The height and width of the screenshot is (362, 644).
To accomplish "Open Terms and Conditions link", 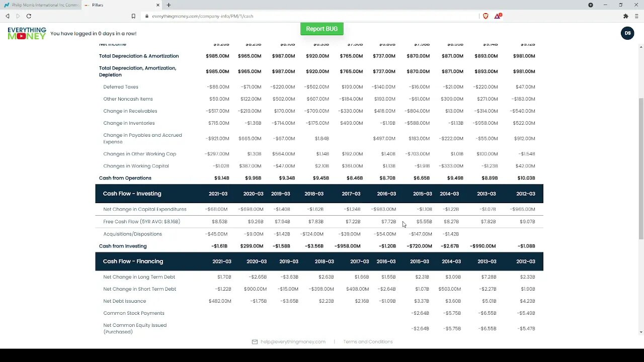I will [368, 342].
